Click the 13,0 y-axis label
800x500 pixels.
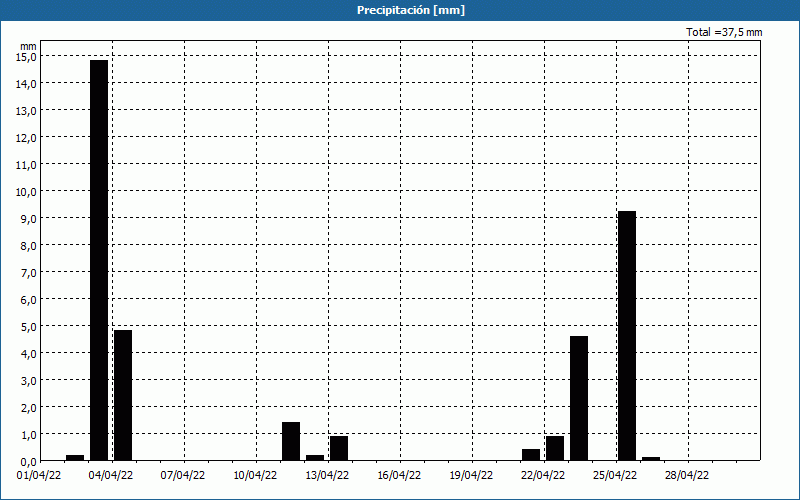pyautogui.click(x=26, y=111)
